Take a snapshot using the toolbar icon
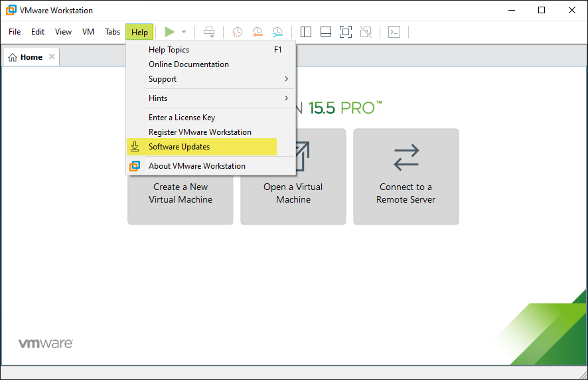Viewport: 588px width, 380px height. pyautogui.click(x=237, y=32)
